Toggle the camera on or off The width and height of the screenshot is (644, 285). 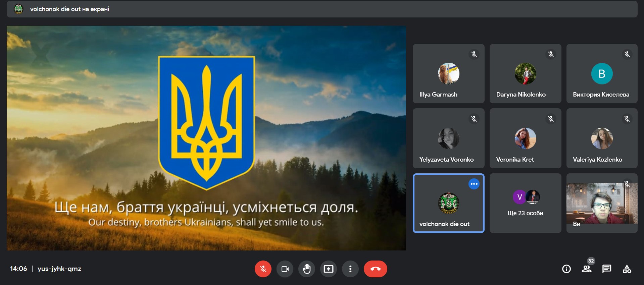pos(285,269)
